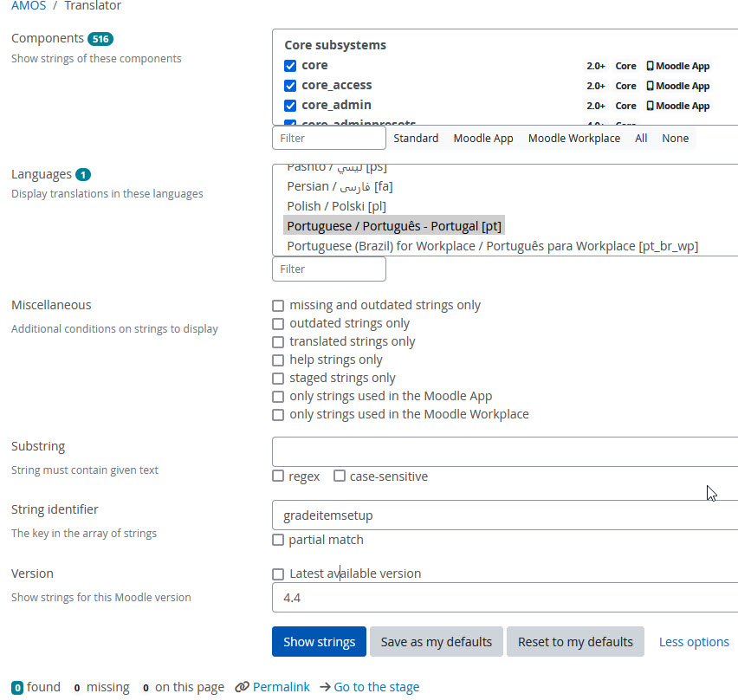Enable outdated strings only
738x700 pixels.
(x=278, y=323)
